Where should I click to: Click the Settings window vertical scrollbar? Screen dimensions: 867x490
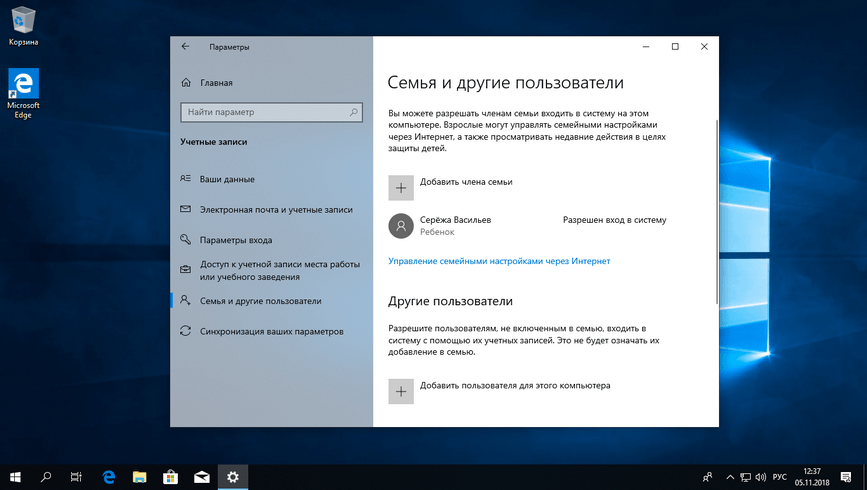pyautogui.click(x=717, y=211)
